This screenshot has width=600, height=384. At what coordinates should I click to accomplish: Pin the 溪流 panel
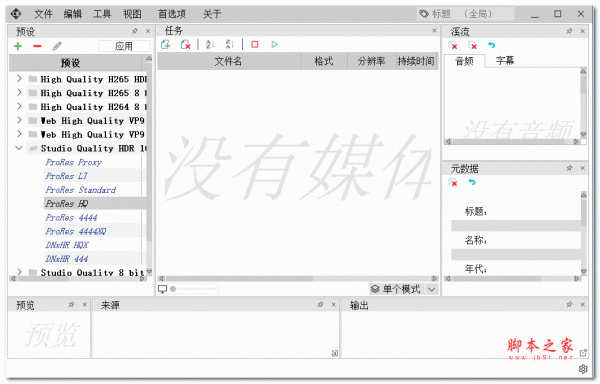(569, 31)
